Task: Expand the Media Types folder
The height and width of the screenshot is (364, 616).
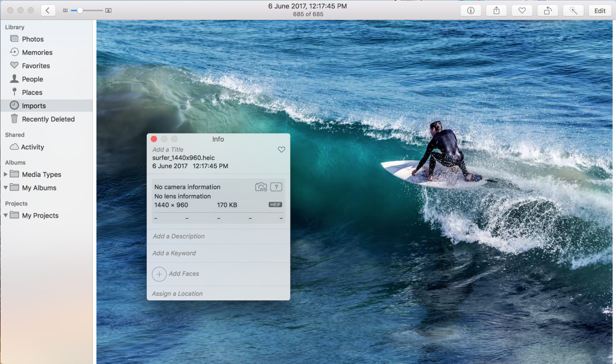Action: [6, 175]
